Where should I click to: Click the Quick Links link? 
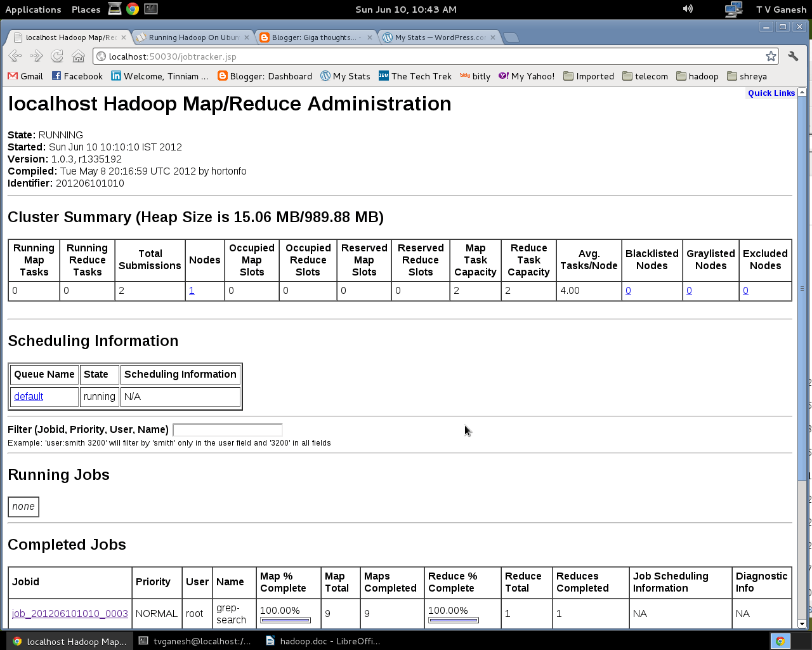click(771, 93)
